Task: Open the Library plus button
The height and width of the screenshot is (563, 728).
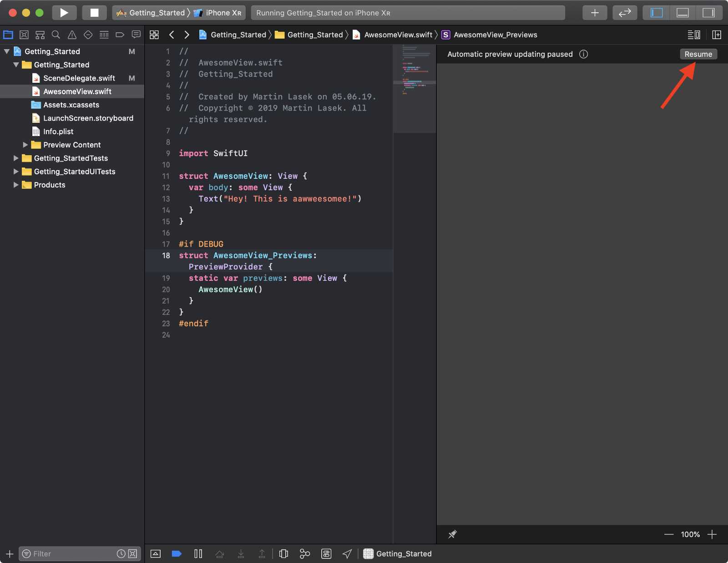Action: pyautogui.click(x=595, y=13)
